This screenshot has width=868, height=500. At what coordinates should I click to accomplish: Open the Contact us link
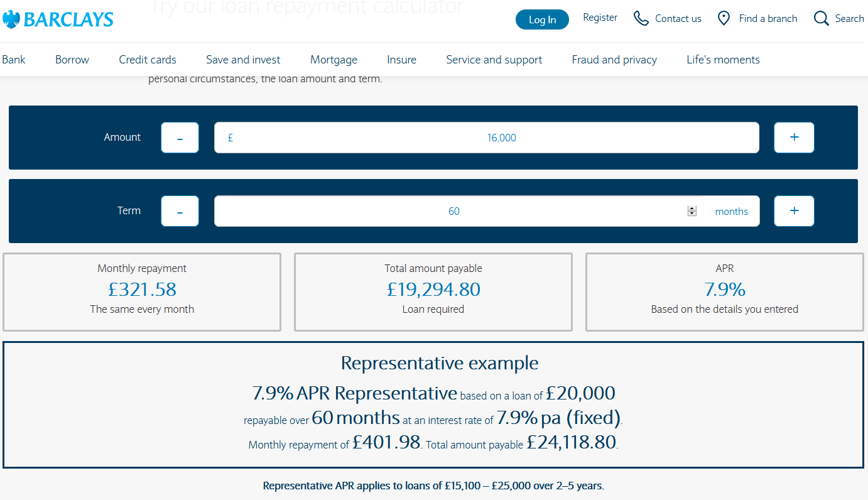[678, 19]
